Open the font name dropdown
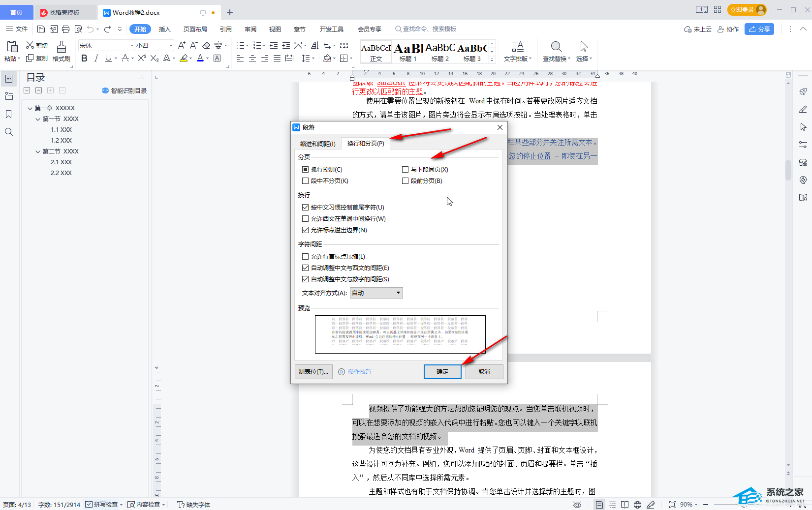Viewport: 812px width, 510px height. pyautogui.click(x=132, y=45)
